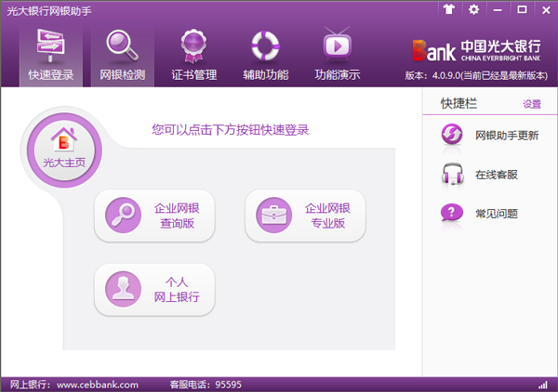Open 证书管理 section
The width and height of the screenshot is (558, 392).
pyautogui.click(x=194, y=56)
